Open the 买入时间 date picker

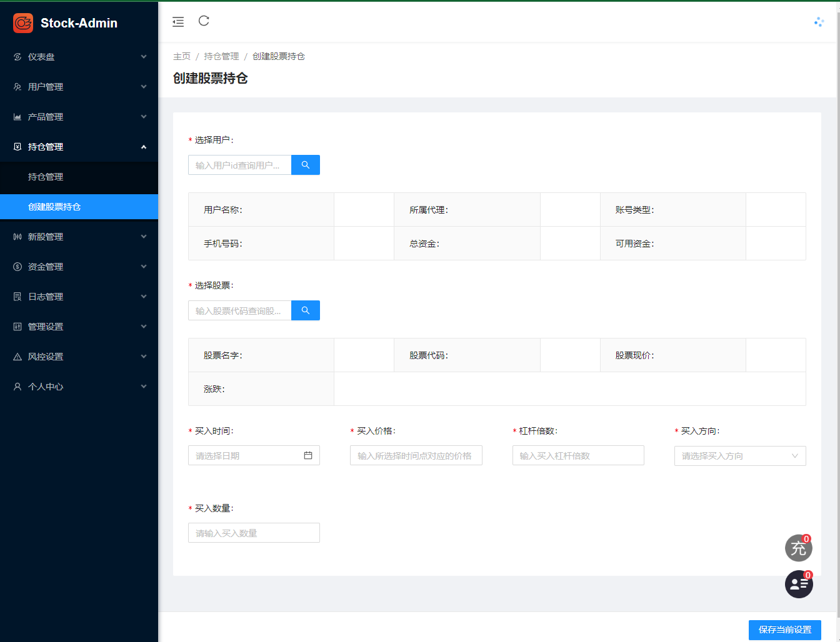click(254, 455)
